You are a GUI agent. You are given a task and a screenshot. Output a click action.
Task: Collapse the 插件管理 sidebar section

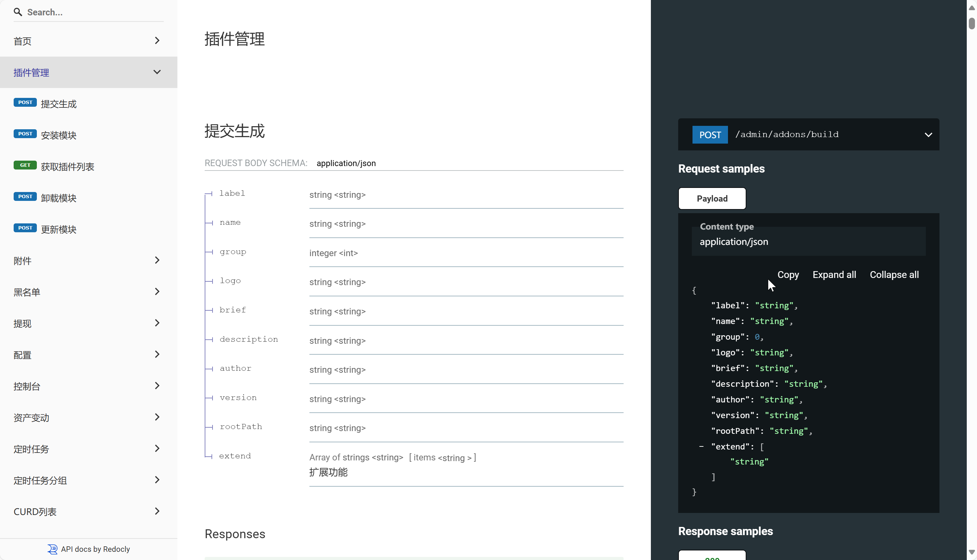[157, 72]
